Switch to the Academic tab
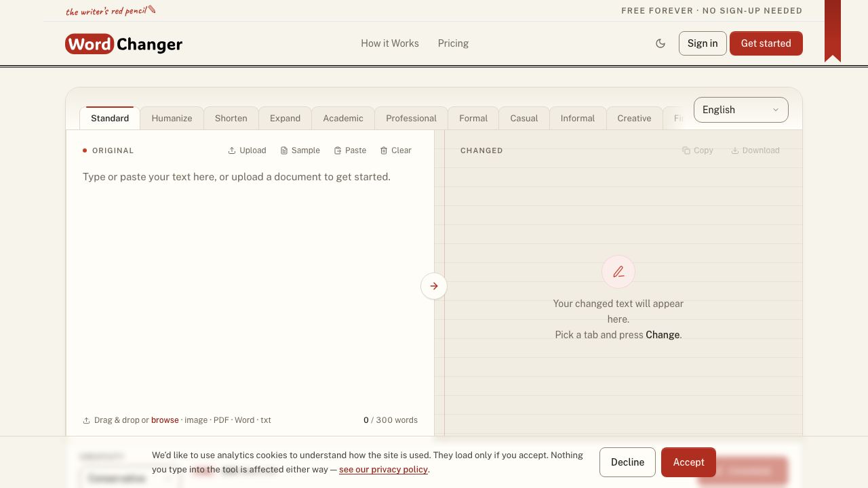 (x=343, y=118)
